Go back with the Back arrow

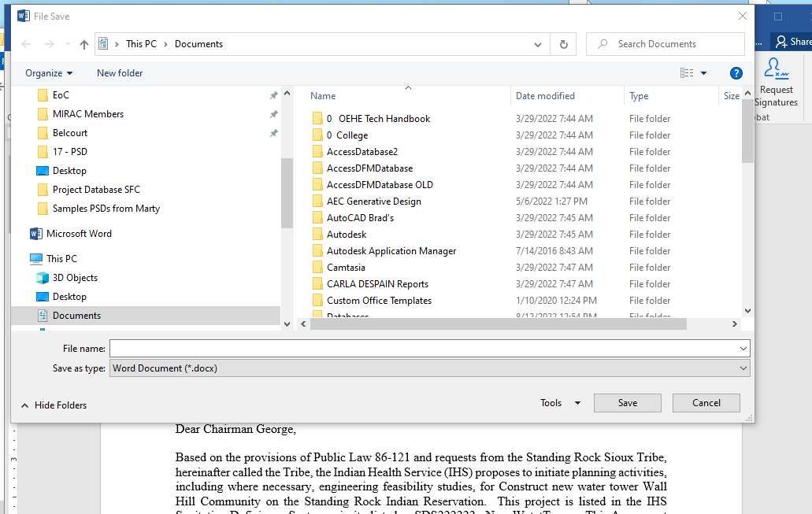tap(27, 45)
